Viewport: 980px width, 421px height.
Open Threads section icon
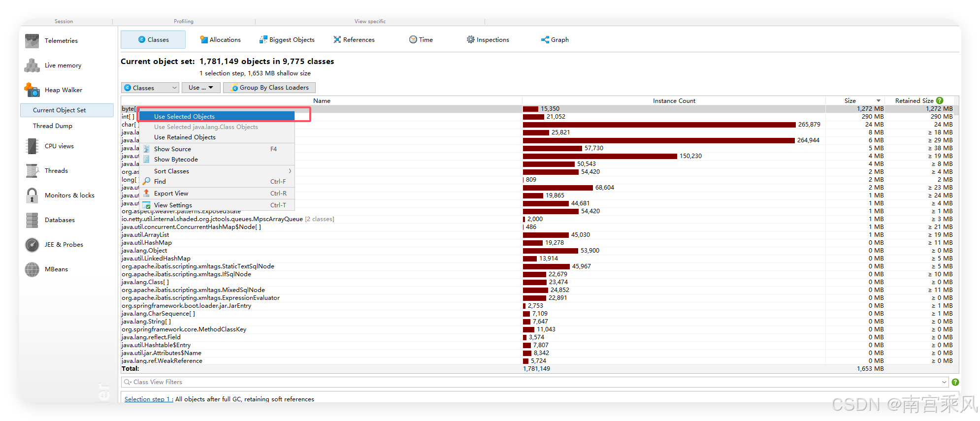coord(32,171)
